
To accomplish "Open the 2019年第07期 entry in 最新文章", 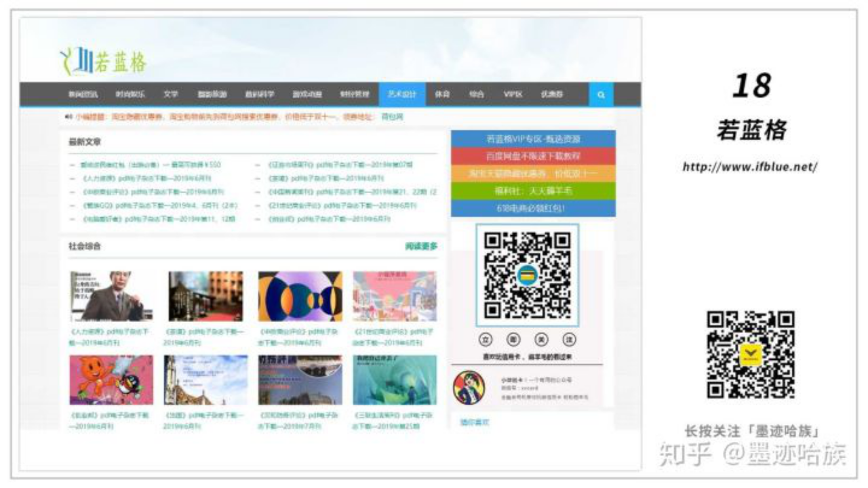I will (x=340, y=165).
